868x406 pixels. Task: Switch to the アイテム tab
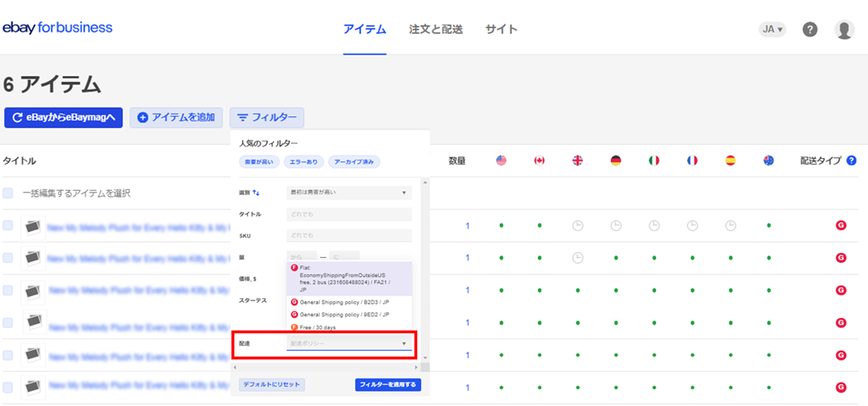point(364,29)
